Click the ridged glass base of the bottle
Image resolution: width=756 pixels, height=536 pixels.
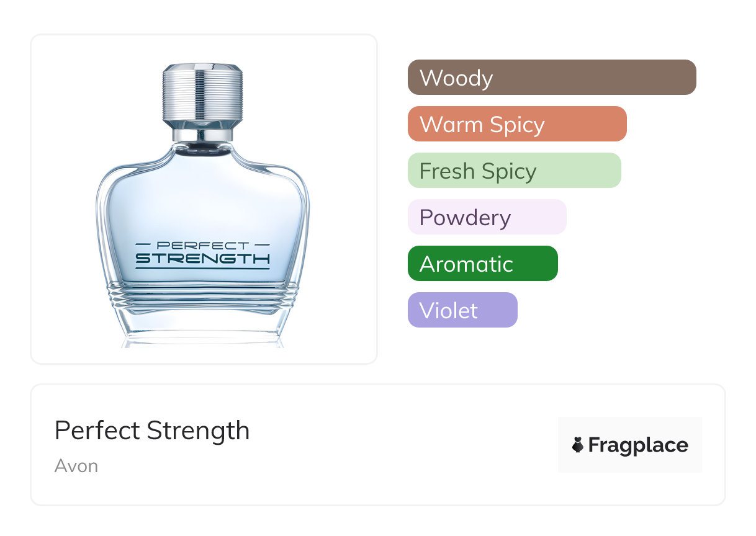202,298
